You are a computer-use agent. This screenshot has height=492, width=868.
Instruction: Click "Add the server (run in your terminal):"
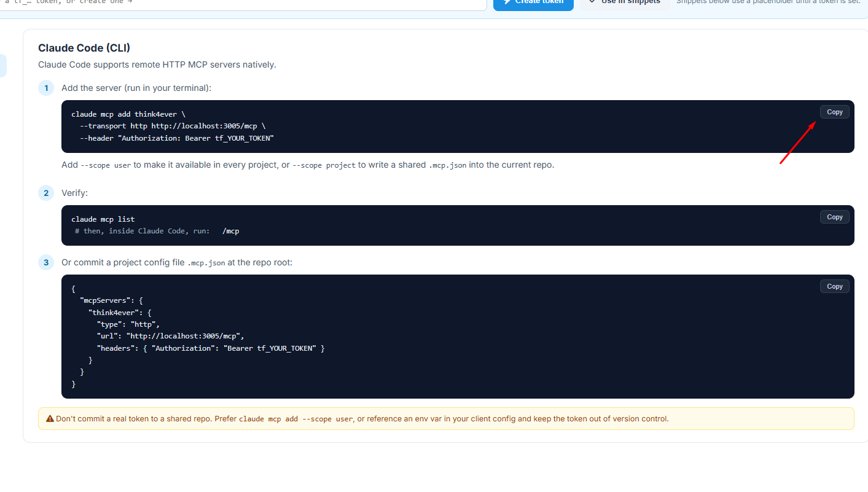click(136, 88)
